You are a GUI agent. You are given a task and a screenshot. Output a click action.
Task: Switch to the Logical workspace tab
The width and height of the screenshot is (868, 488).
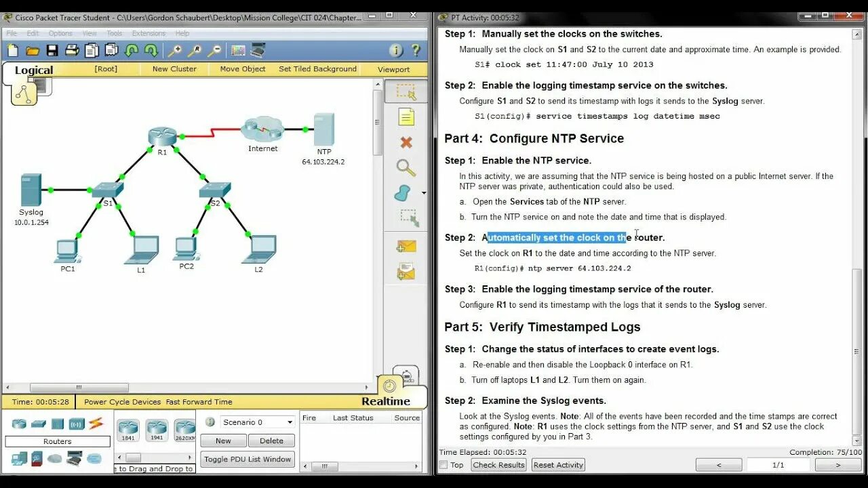click(x=33, y=70)
